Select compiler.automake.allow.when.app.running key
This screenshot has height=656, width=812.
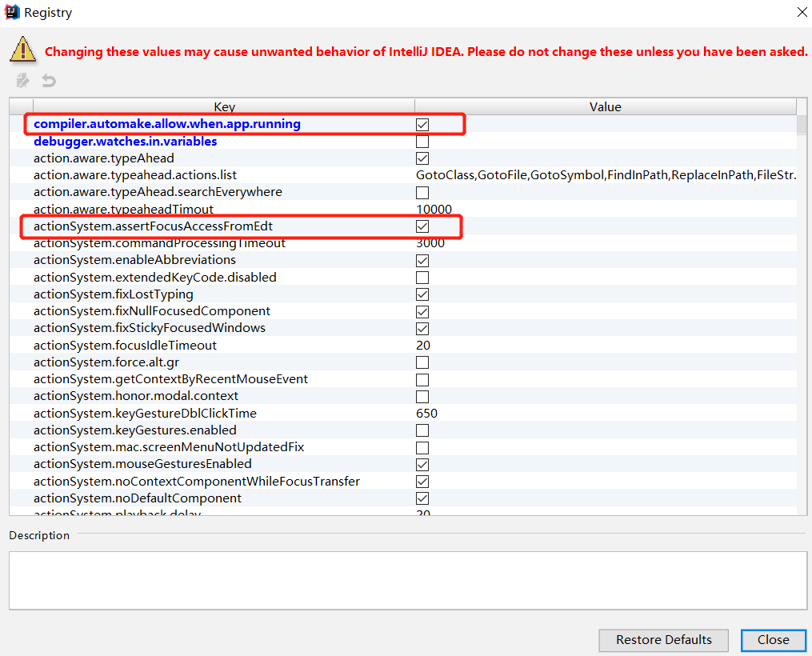point(166,124)
